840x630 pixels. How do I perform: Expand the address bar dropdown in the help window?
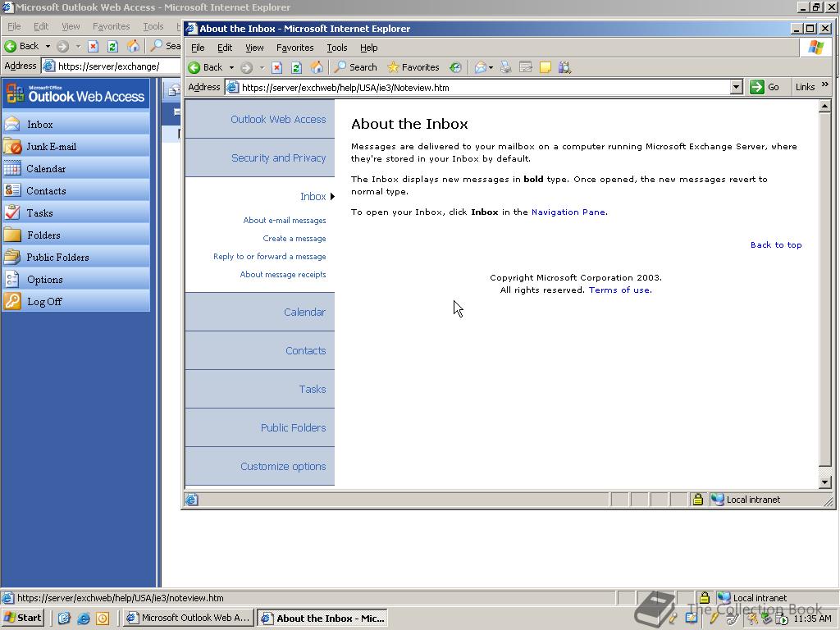[736, 87]
